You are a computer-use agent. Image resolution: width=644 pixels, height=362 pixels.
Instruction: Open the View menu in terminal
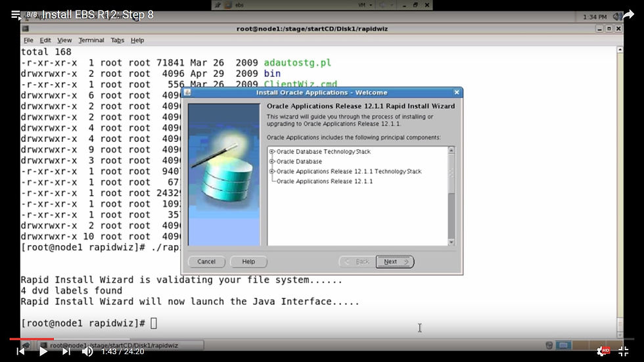pos(64,40)
